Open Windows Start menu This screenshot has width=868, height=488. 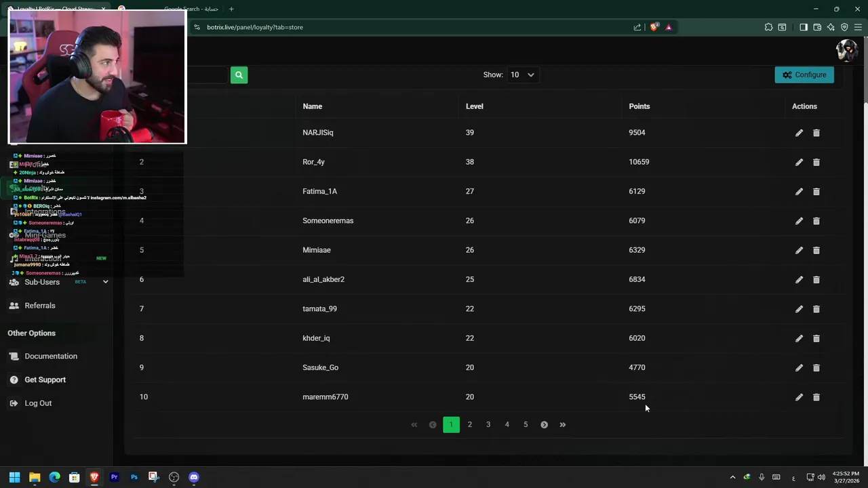pyautogui.click(x=14, y=477)
